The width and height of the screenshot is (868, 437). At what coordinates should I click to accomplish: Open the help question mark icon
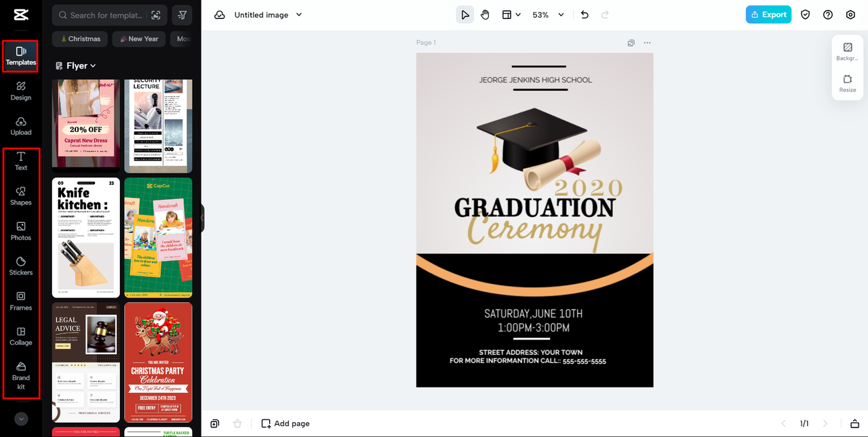pos(828,15)
